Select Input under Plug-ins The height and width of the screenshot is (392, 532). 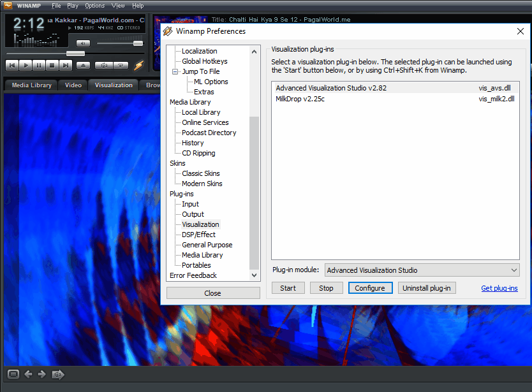190,204
